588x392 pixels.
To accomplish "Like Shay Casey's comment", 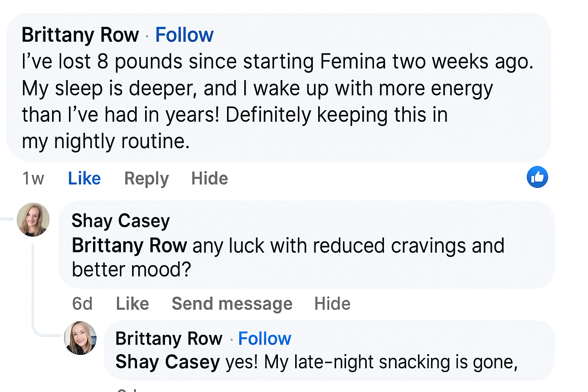I will pos(132,304).
